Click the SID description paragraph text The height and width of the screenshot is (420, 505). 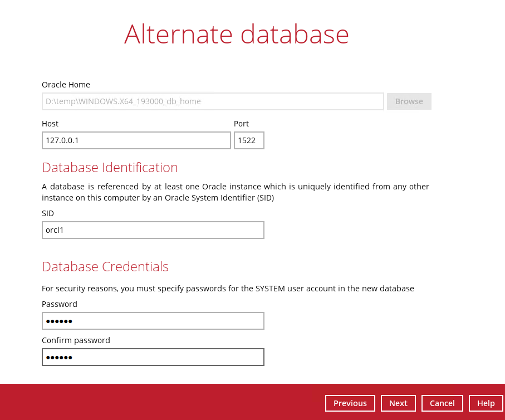point(236,192)
